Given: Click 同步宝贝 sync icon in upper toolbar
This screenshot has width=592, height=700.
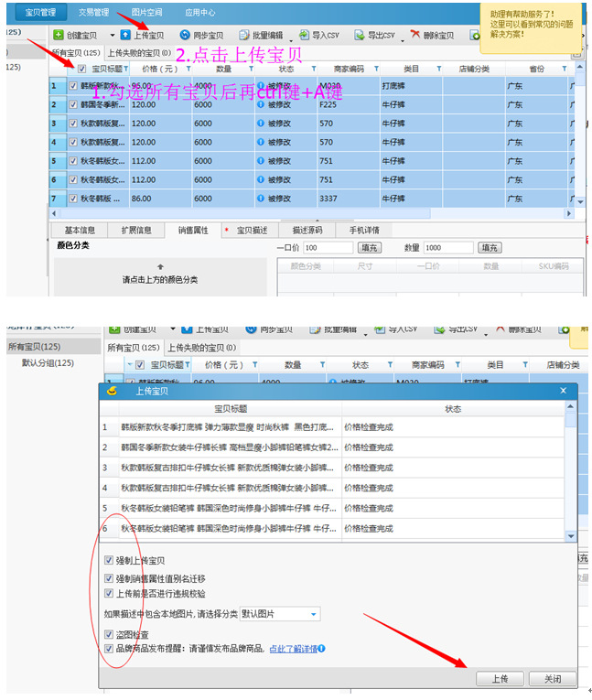Looking at the screenshot, I should [185, 35].
